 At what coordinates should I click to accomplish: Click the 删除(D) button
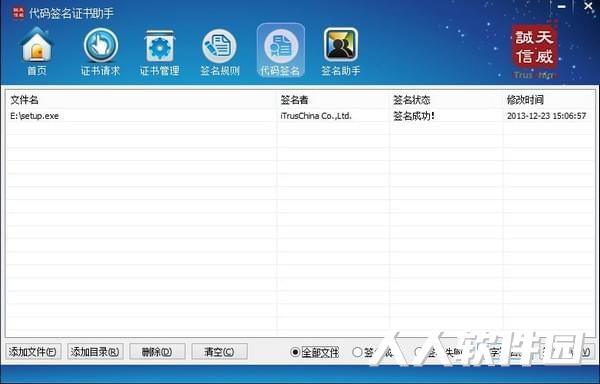point(157,351)
